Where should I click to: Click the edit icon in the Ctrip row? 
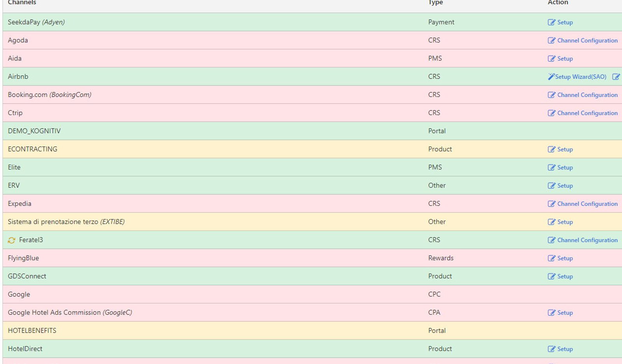pyautogui.click(x=551, y=113)
